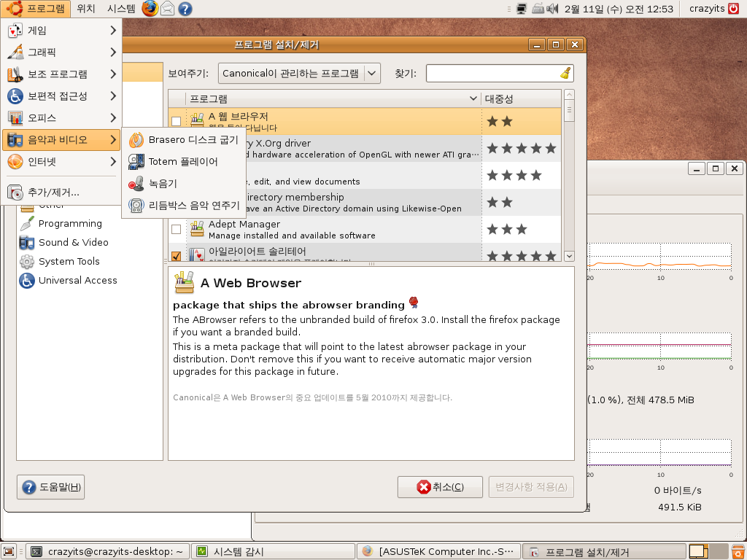
Task: Launch Totem 플레이어 via its film icon
Action: coord(136,162)
